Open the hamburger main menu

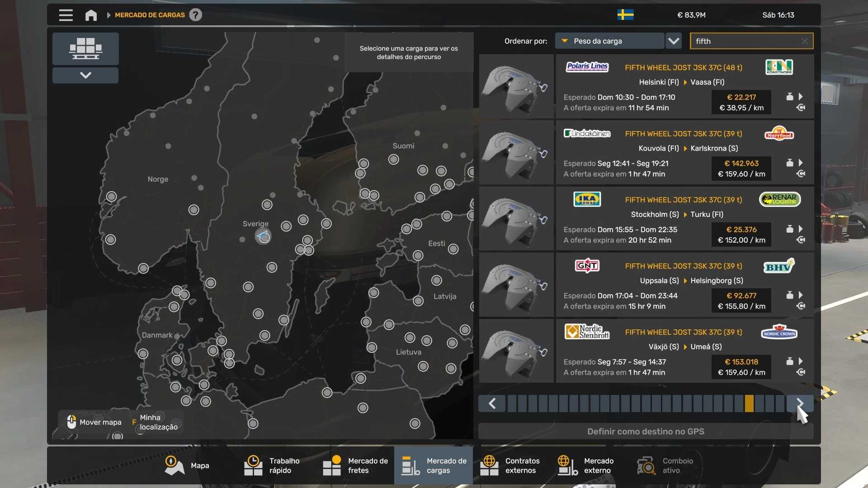point(66,15)
